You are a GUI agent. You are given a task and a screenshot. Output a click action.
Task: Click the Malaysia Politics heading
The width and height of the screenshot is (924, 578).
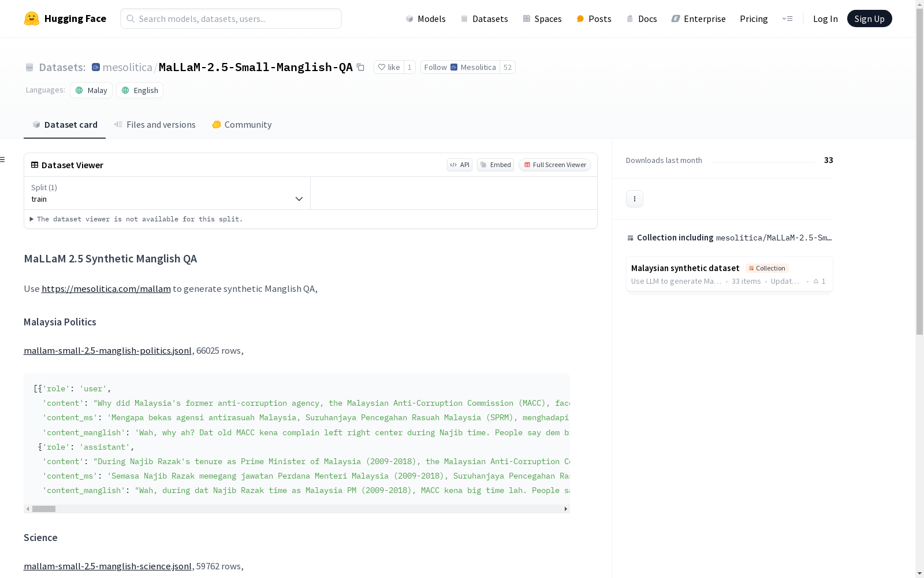pos(60,322)
